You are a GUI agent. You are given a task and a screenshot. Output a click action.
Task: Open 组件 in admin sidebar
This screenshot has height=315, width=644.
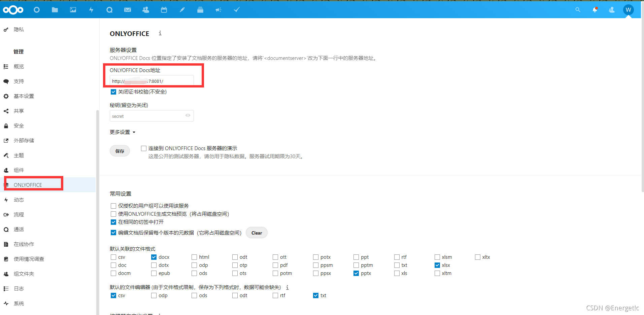(19, 170)
